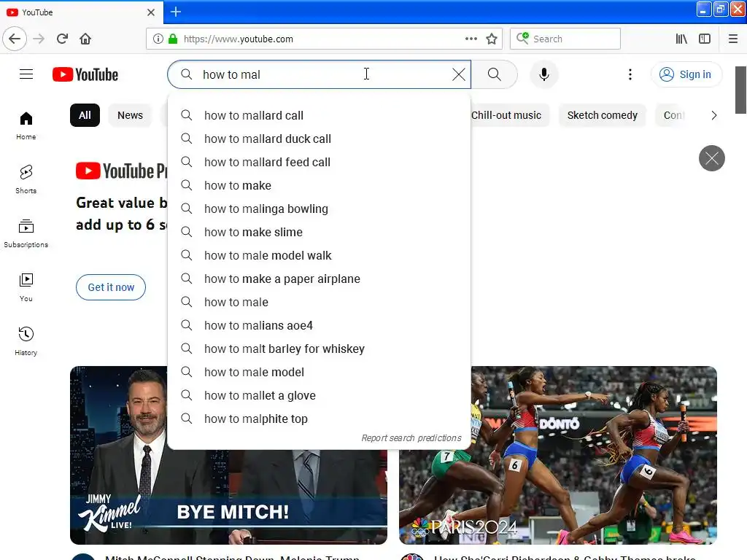Open the Library icon in Firefox toolbar

681,39
